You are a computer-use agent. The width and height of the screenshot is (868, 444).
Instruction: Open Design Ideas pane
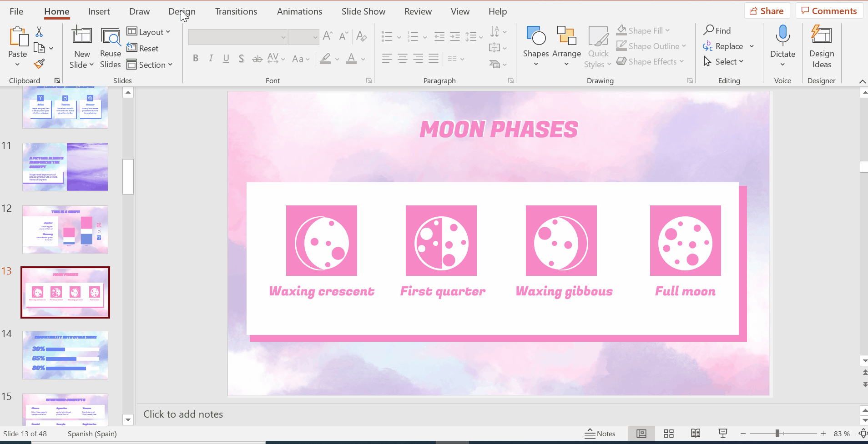pyautogui.click(x=821, y=45)
